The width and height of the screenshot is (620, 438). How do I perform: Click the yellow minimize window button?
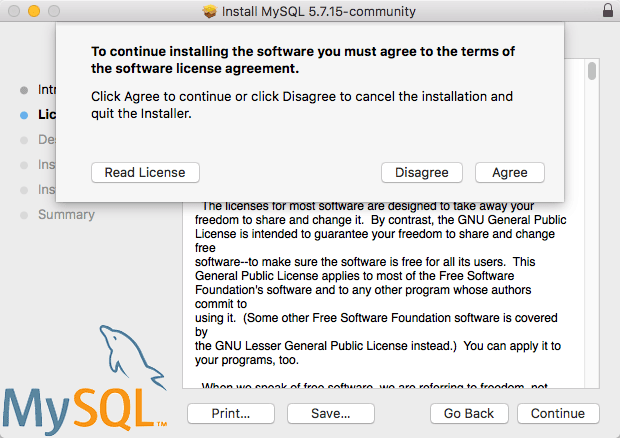pos(34,11)
